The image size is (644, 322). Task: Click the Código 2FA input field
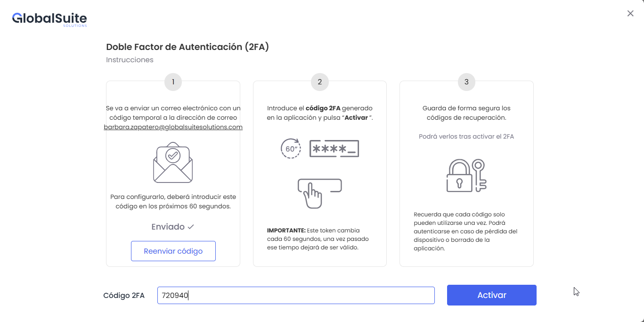296,296
